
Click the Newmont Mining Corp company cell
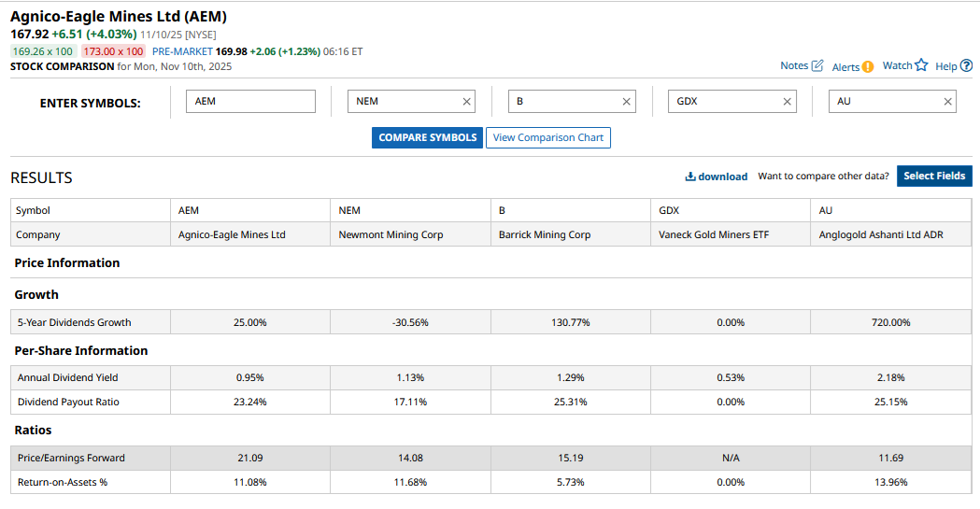click(x=391, y=234)
